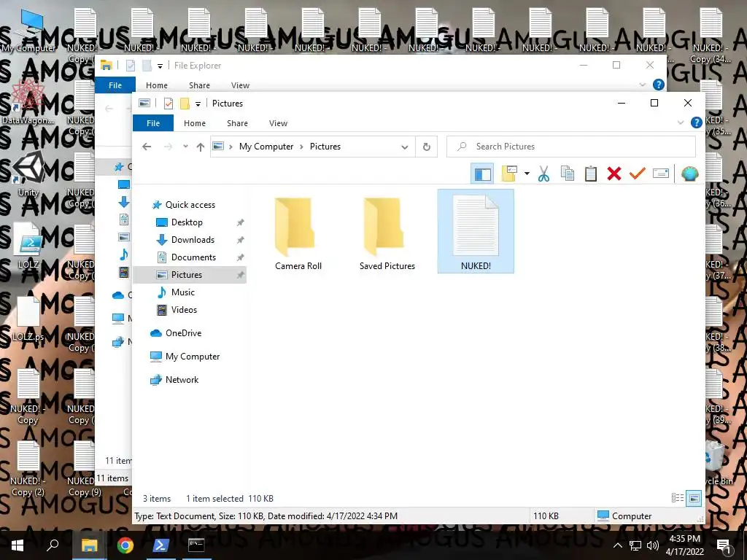Click My Computer in the address breadcrumb
This screenshot has height=560, width=747.
pyautogui.click(x=266, y=147)
